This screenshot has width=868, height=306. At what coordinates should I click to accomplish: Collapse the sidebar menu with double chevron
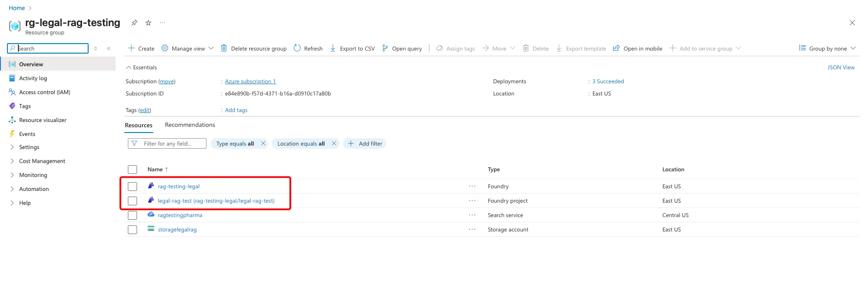click(x=109, y=48)
